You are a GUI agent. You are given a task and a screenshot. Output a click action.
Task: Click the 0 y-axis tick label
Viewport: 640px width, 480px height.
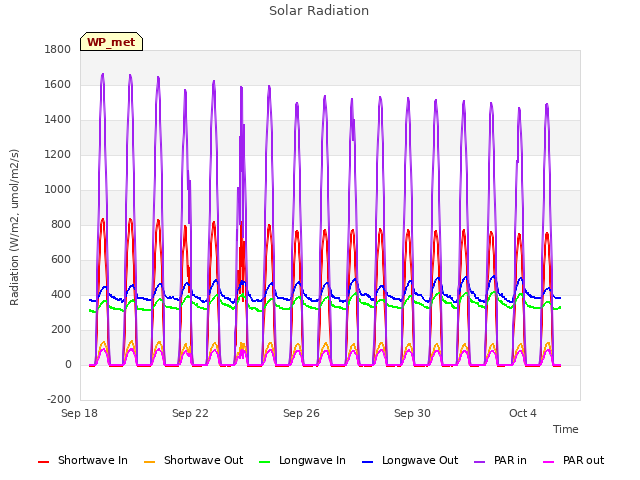point(68,364)
